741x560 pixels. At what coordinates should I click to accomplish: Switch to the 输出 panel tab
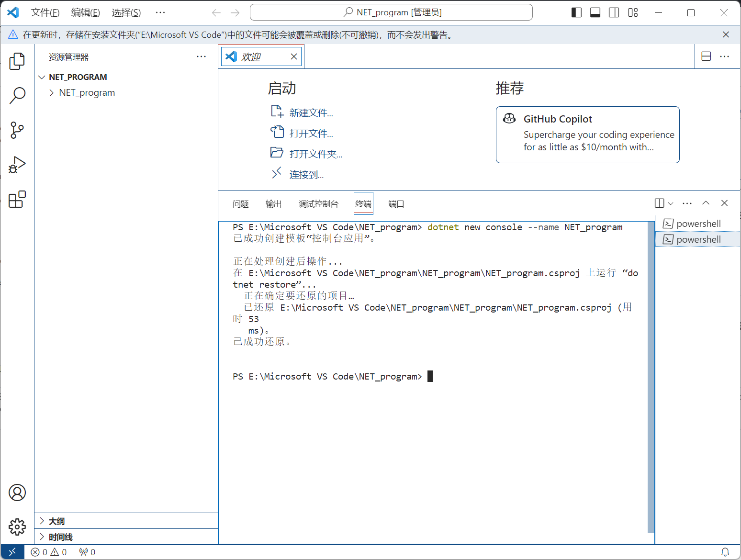pyautogui.click(x=273, y=204)
